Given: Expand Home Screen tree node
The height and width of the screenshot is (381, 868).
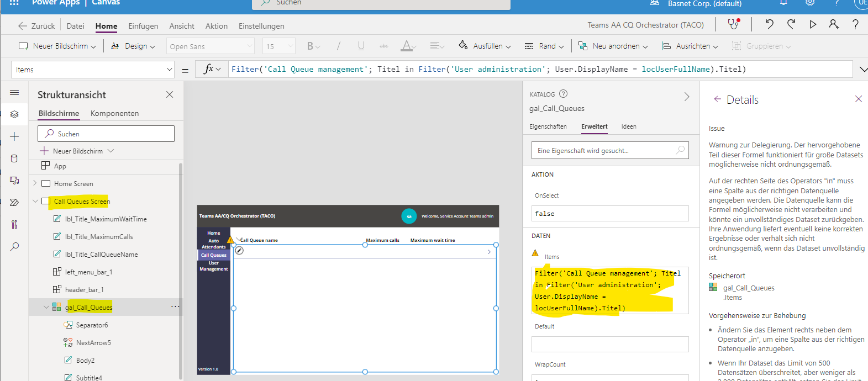Looking at the screenshot, I should [35, 183].
